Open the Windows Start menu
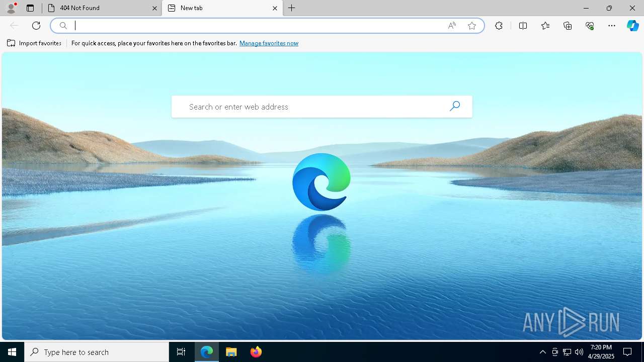The image size is (644, 362). pos(12,352)
